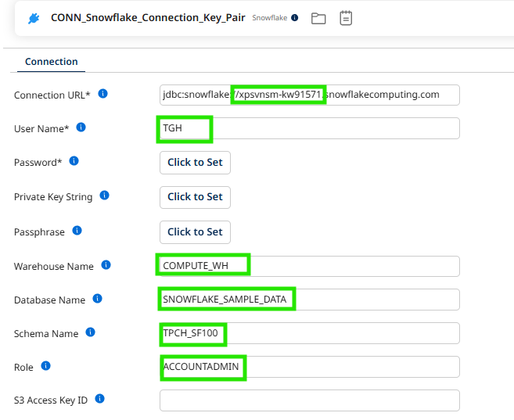Viewport: 514px width, 420px height.
Task: Show info for Connection URL
Action: pyautogui.click(x=103, y=94)
